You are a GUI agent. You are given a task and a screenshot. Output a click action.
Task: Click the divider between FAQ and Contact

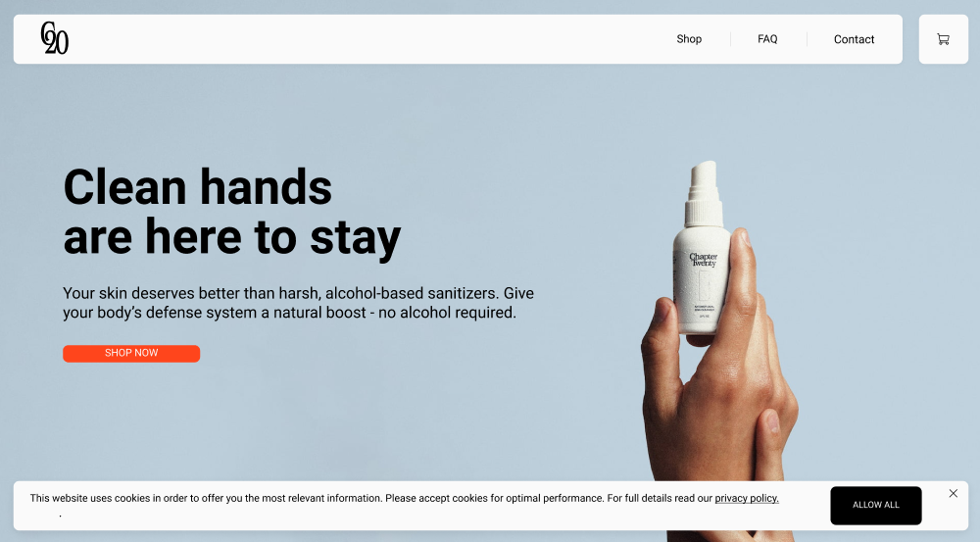(x=807, y=39)
